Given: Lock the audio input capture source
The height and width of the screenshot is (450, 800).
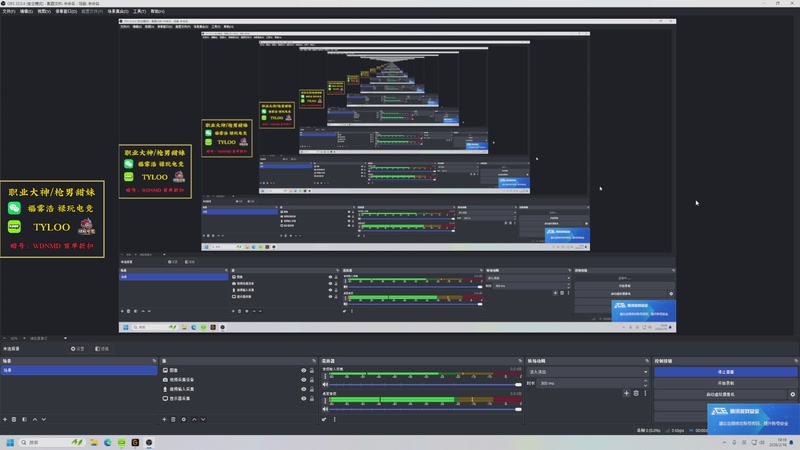Looking at the screenshot, I should tap(312, 389).
